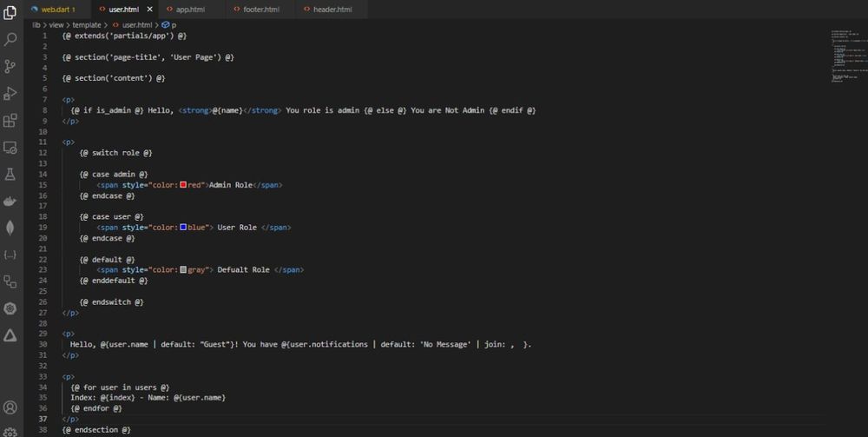Click the 'endfor' directive
This screenshot has height=437, width=868.
[96, 408]
